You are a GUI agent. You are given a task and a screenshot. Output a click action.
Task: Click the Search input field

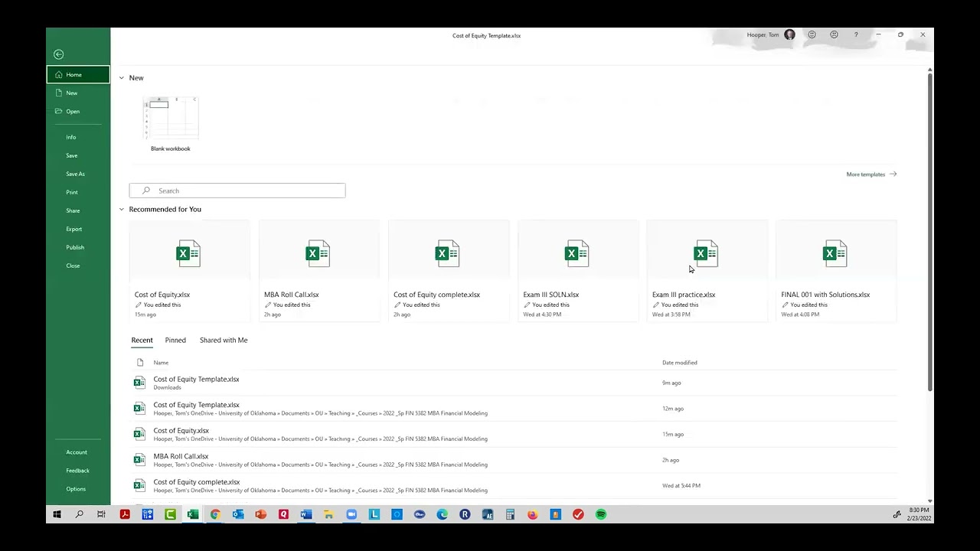coord(237,191)
